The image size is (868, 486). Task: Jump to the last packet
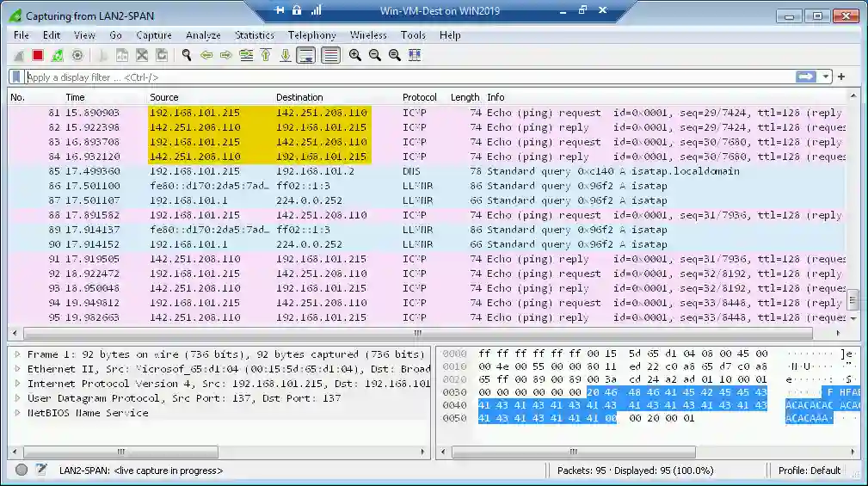(286, 55)
